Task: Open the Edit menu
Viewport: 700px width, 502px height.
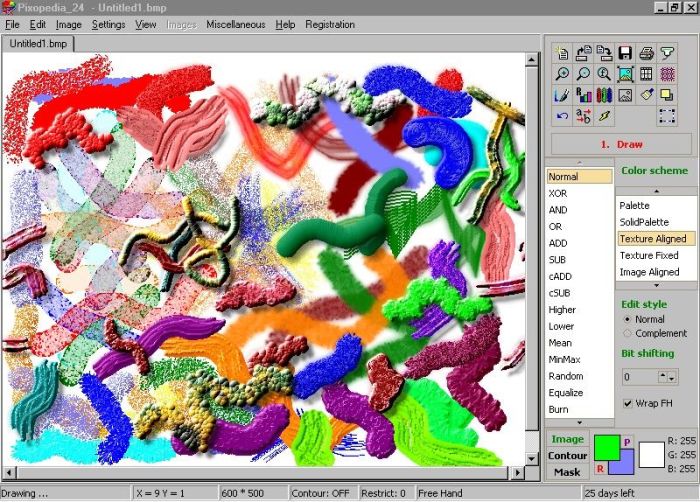Action: click(x=38, y=25)
